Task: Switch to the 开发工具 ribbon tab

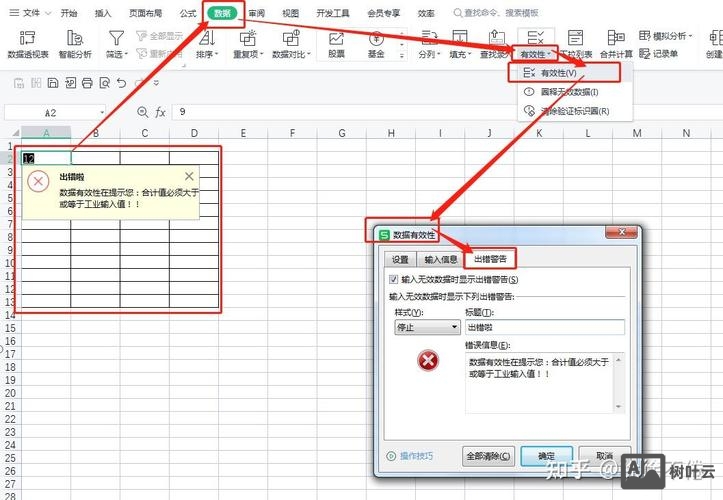Action: pyautogui.click(x=333, y=13)
